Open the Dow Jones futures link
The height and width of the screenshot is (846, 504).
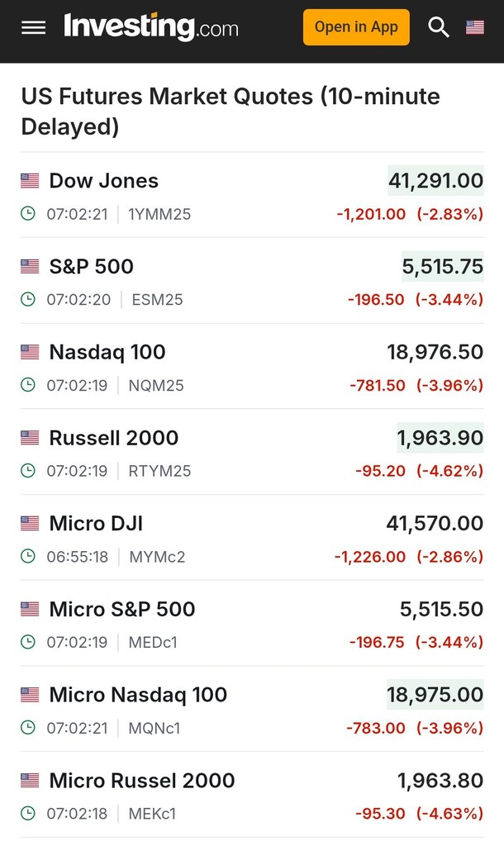tap(103, 181)
